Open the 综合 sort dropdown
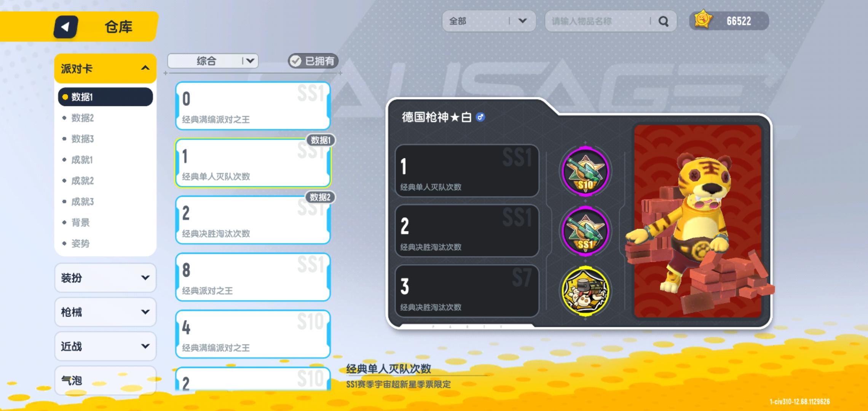Image resolution: width=868 pixels, height=411 pixels. [213, 61]
